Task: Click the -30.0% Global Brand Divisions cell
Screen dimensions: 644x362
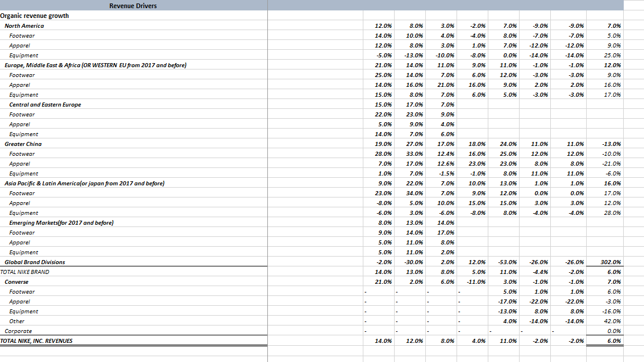Action: pyautogui.click(x=410, y=262)
